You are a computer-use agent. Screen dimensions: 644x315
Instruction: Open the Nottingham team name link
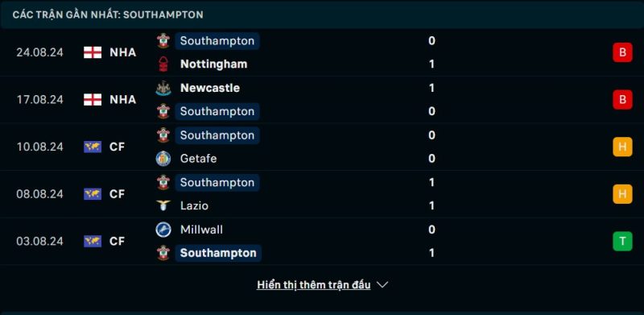tap(213, 64)
